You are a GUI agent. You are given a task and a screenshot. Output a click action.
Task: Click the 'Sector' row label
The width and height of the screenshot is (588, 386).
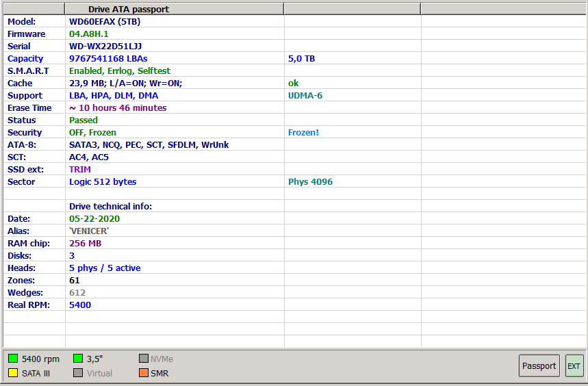pos(21,182)
